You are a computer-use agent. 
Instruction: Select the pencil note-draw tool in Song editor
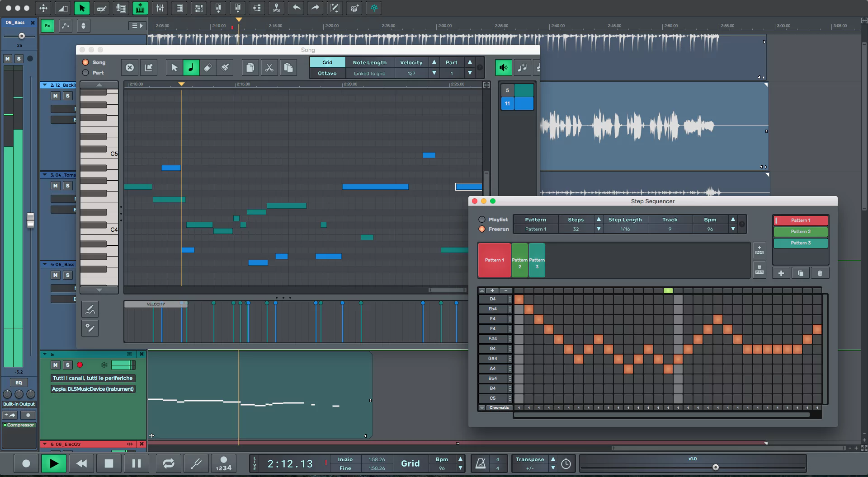[191, 67]
